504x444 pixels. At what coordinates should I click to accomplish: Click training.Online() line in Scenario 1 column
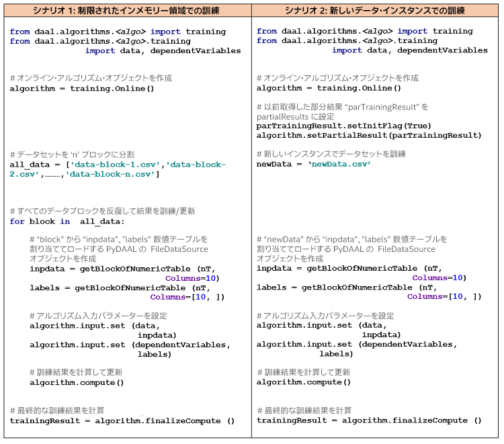(x=82, y=88)
